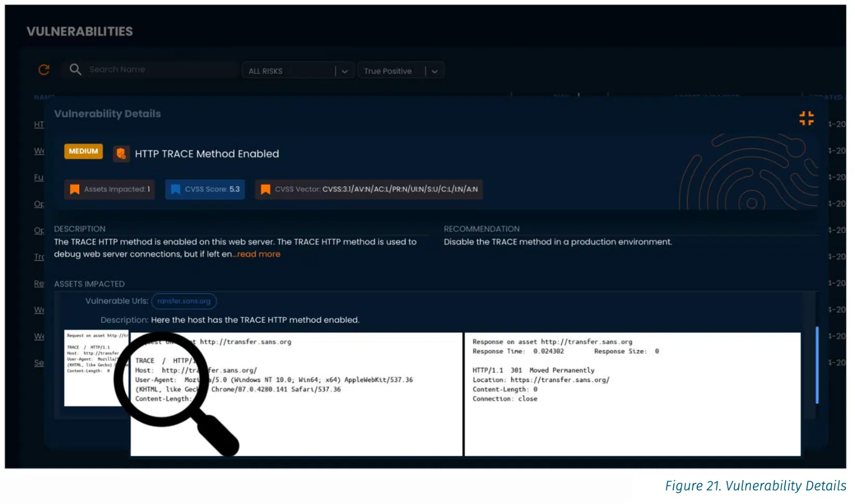Click the ASSETS IMPACTED section label
This screenshot has height=504, width=855.
pyautogui.click(x=89, y=284)
